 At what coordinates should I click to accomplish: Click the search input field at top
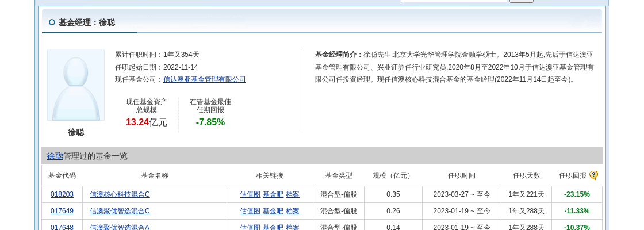[x=454, y=1]
